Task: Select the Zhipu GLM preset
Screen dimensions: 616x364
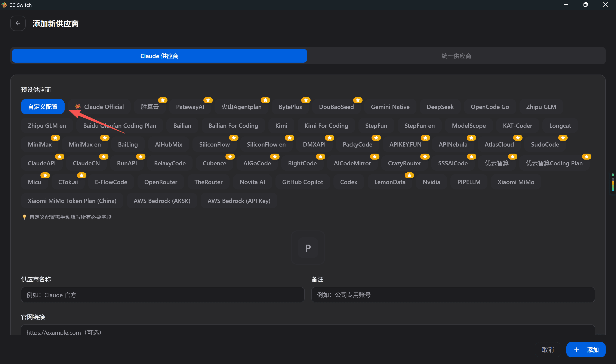Action: [x=541, y=107]
